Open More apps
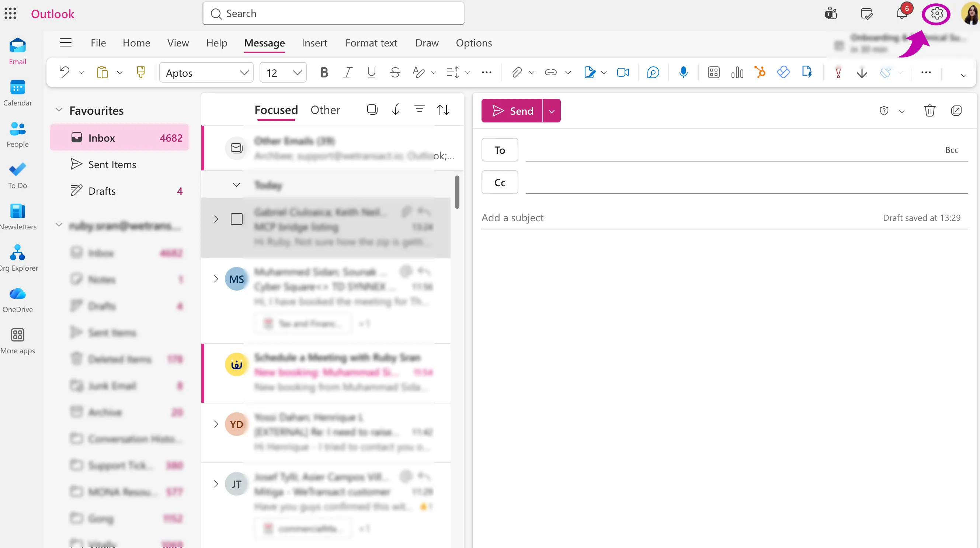 point(17,341)
